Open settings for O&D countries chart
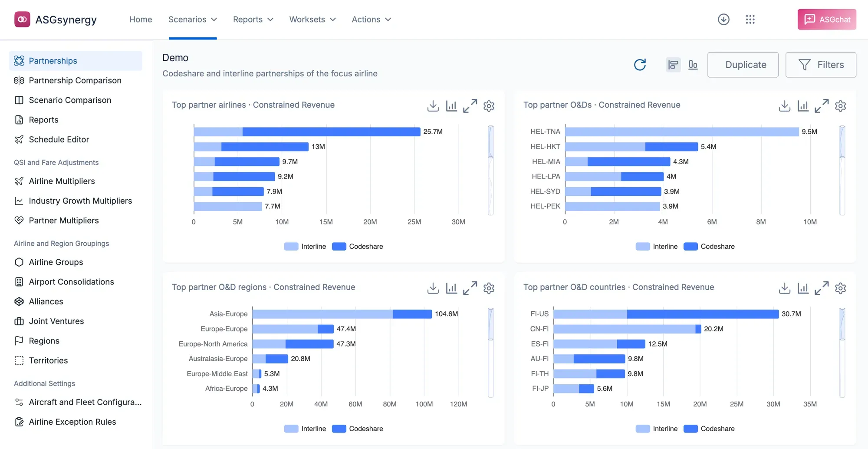This screenshot has width=868, height=449. point(841,288)
